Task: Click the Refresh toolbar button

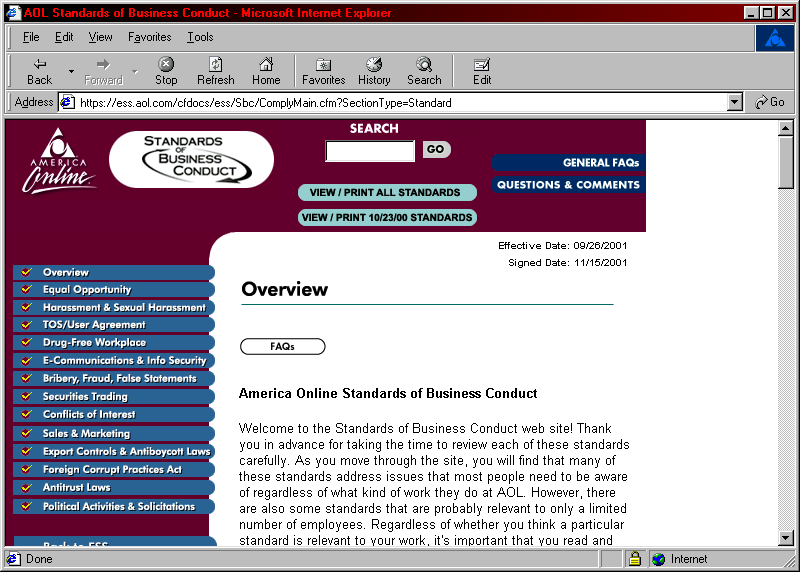Action: (x=216, y=71)
